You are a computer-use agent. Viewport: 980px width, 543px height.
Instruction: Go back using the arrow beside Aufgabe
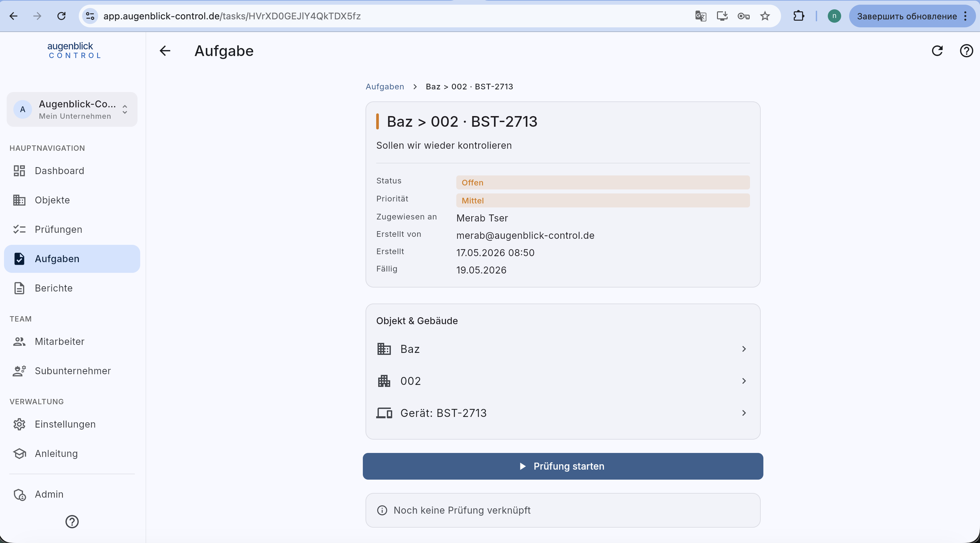point(165,51)
